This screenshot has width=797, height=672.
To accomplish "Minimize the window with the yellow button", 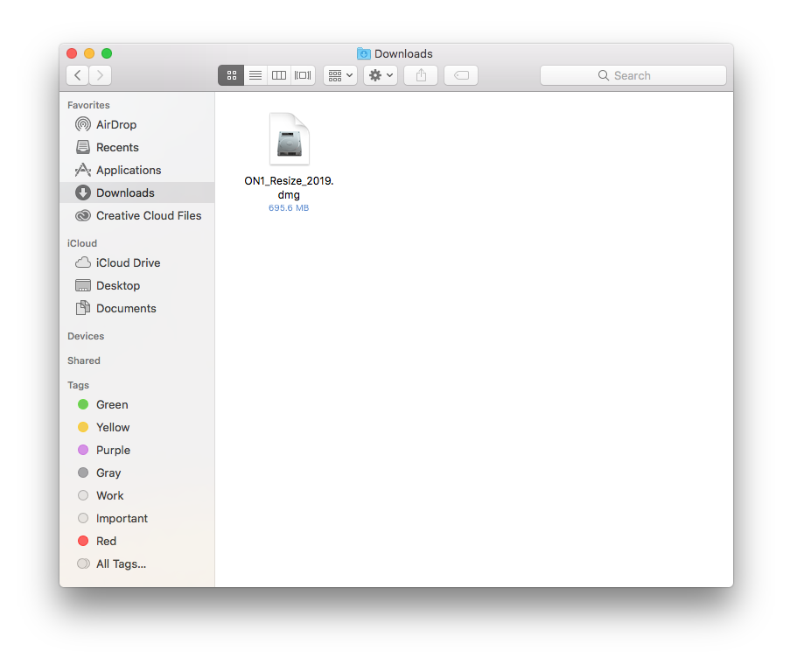I will point(89,53).
